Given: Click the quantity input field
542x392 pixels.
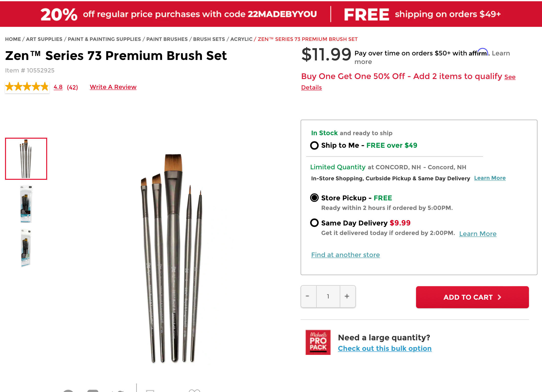Looking at the screenshot, I should [x=328, y=296].
